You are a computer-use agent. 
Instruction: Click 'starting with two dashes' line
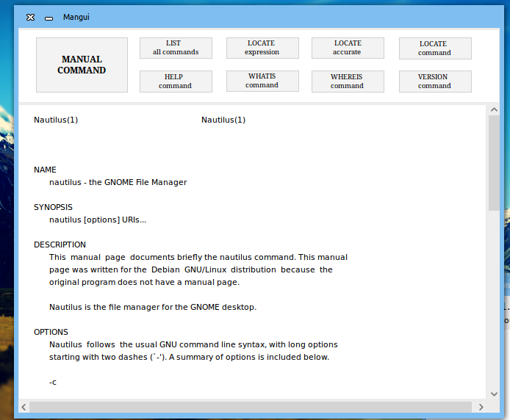[190, 357]
